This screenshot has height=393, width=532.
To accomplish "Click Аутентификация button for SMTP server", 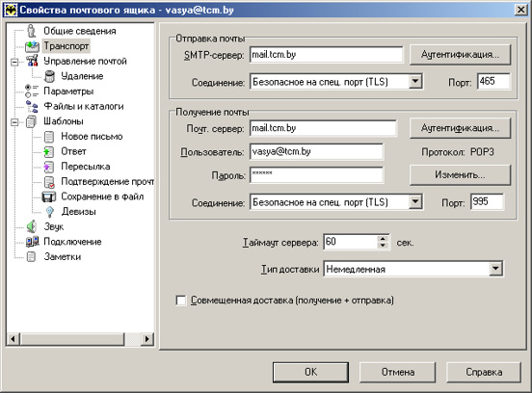I will (460, 54).
